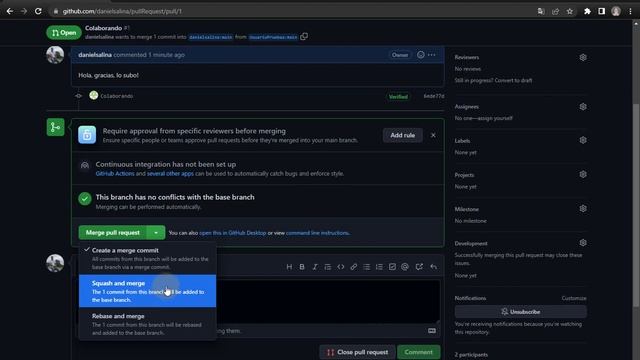Image resolution: width=640 pixels, height=360 pixels.
Task: Click the head branch label
Action: [x=273, y=37]
